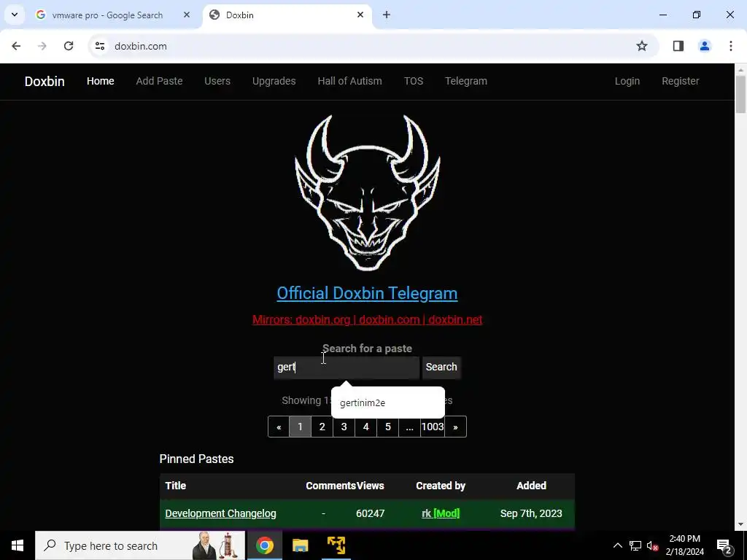747x560 pixels.
Task: Go to pagination page 2
Action: (322, 427)
